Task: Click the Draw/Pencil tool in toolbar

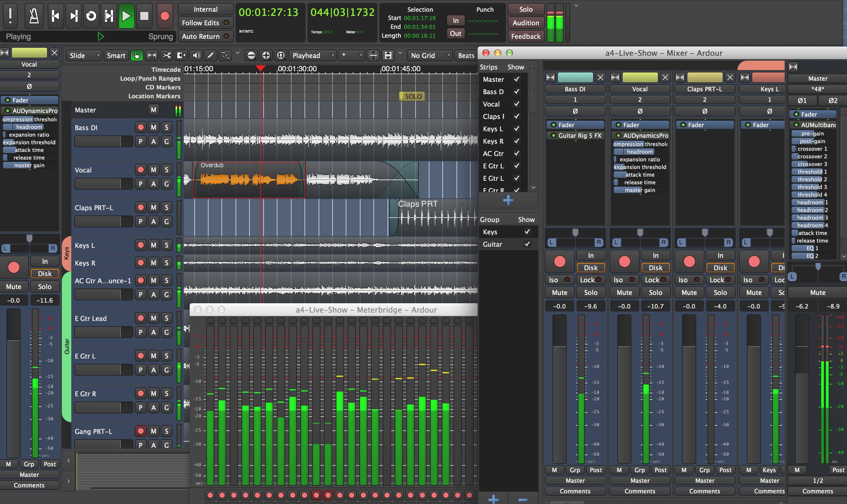Action: 213,55
